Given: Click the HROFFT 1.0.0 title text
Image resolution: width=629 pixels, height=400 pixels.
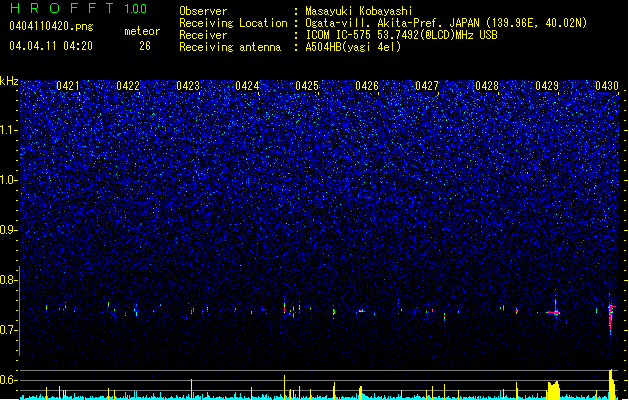Looking at the screenshot, I should coord(79,8).
